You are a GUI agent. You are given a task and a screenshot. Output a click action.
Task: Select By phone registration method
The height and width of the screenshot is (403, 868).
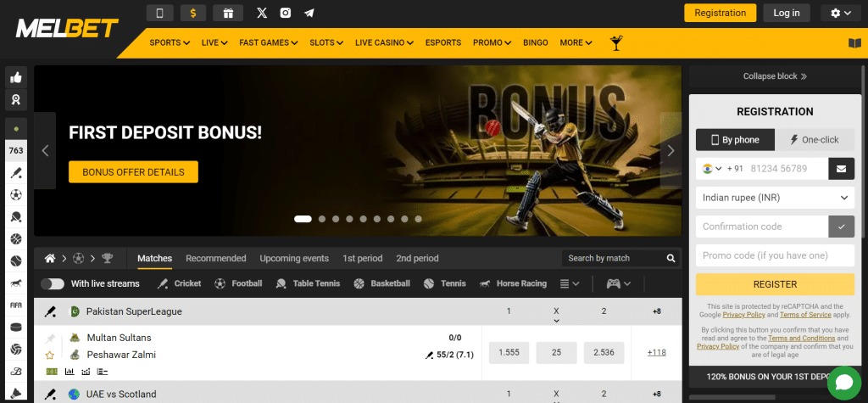point(735,140)
